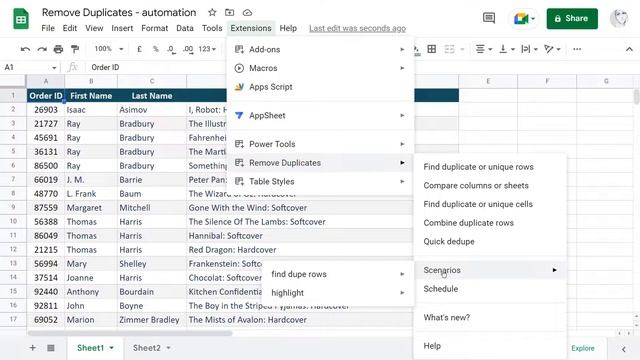Viewport: 640px width, 360px height.
Task: Select the cell Zimmer Bradley
Action: (x=151, y=320)
